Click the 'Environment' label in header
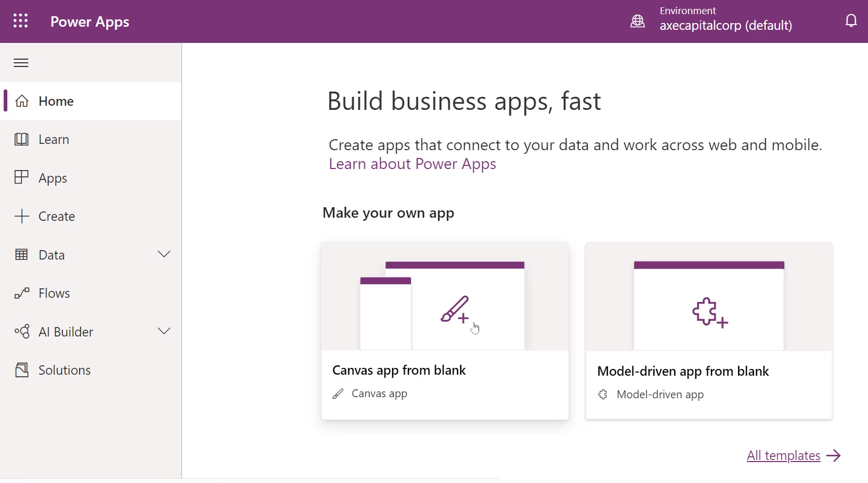Image resolution: width=868 pixels, height=483 pixels. point(688,10)
